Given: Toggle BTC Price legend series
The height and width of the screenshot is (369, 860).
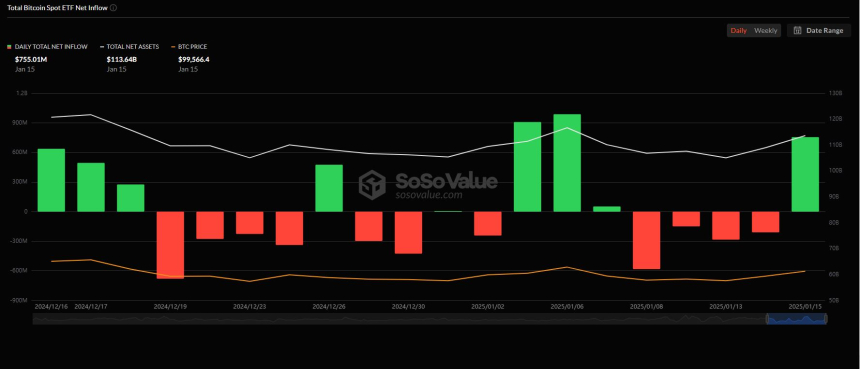Looking at the screenshot, I should [189, 47].
